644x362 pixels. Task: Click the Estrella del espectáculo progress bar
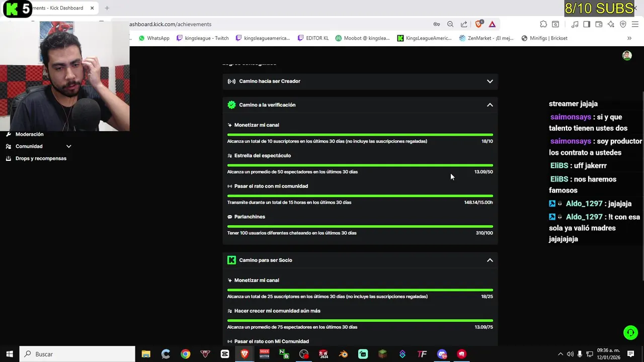[360, 165]
